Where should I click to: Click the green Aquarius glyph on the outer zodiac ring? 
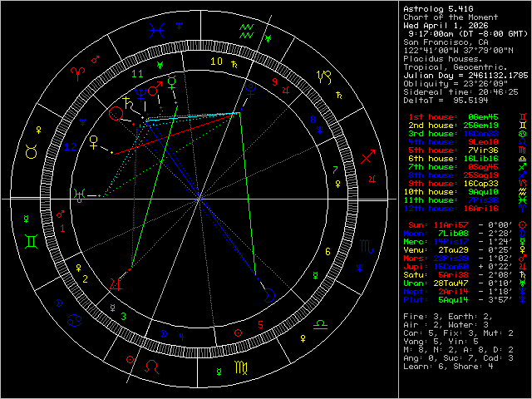(246, 31)
